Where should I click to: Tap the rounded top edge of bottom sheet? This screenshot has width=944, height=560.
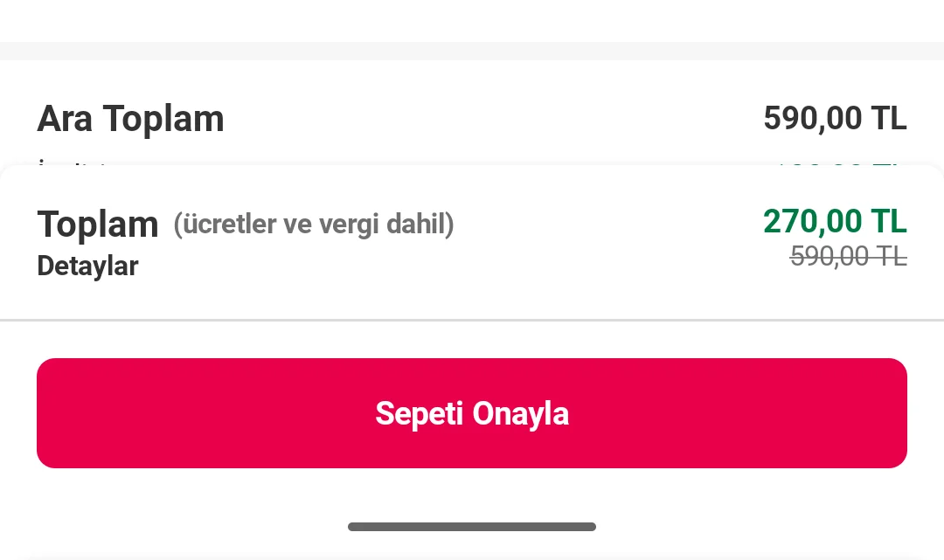[472, 169]
